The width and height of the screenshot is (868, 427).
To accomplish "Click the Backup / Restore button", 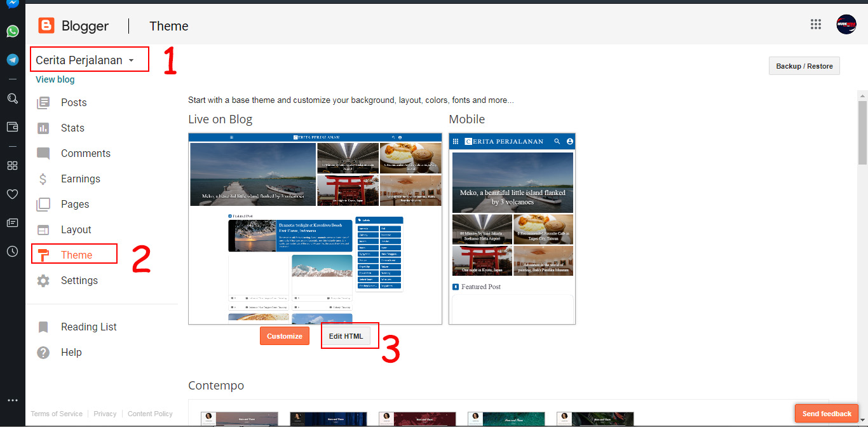I will [804, 66].
